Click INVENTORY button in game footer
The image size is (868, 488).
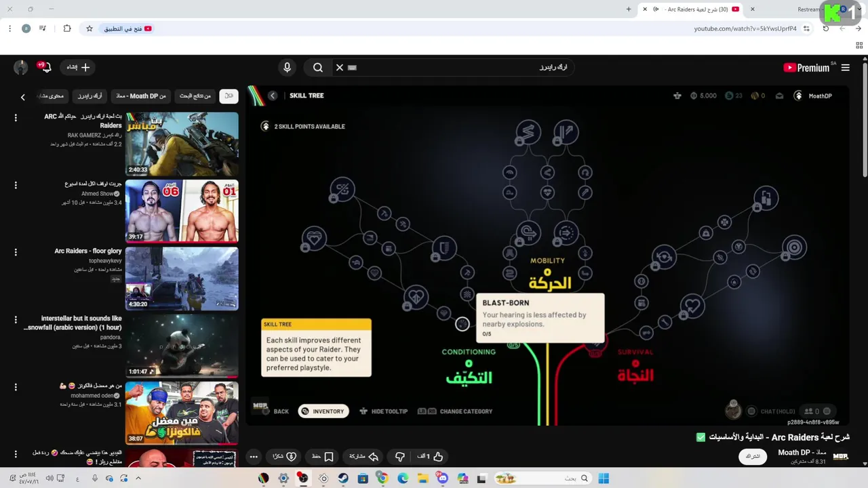point(323,411)
